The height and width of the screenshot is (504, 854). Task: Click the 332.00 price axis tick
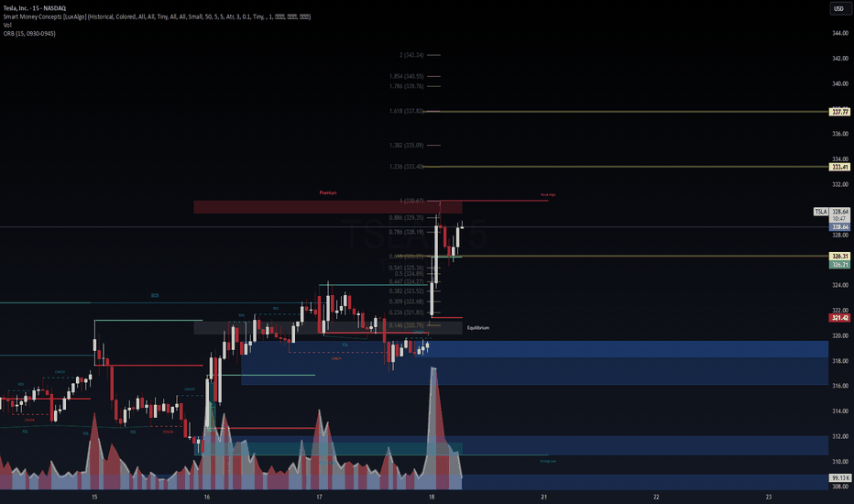(840, 185)
